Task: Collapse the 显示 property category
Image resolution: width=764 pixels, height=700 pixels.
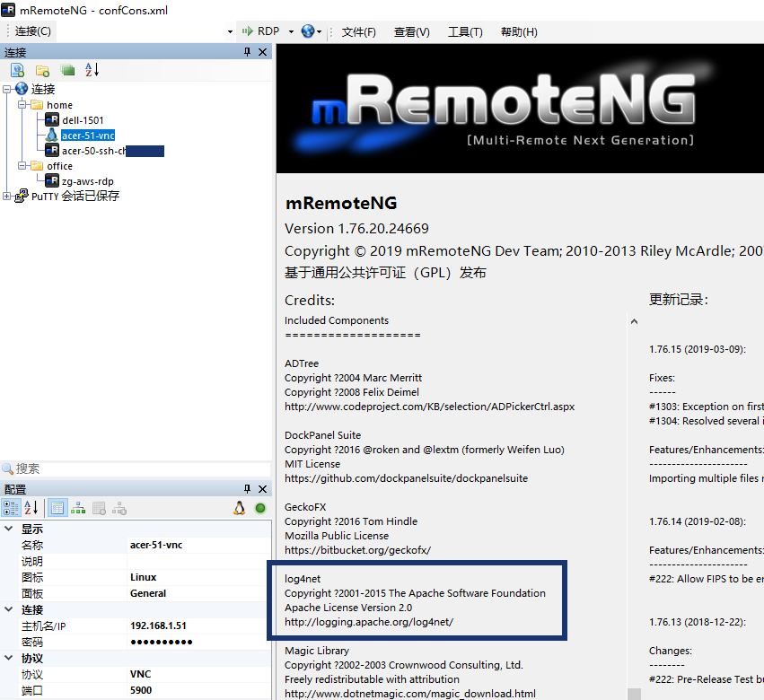Action: tap(9, 528)
